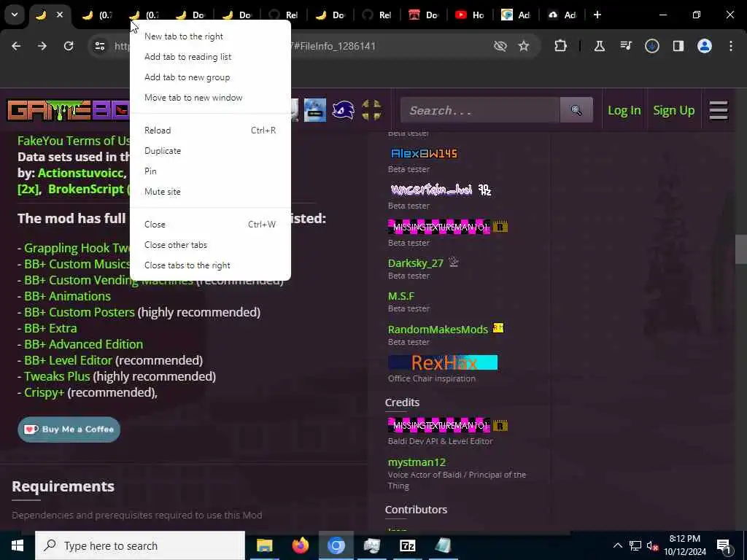The width and height of the screenshot is (747, 560).
Task: Choose Add tab to new group
Action: click(210, 77)
